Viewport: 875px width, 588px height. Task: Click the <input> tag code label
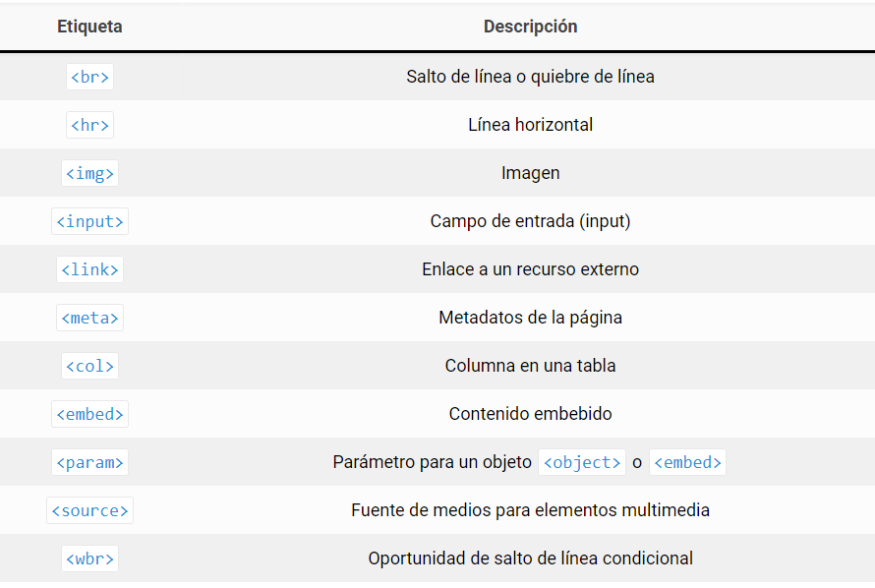pyautogui.click(x=89, y=221)
